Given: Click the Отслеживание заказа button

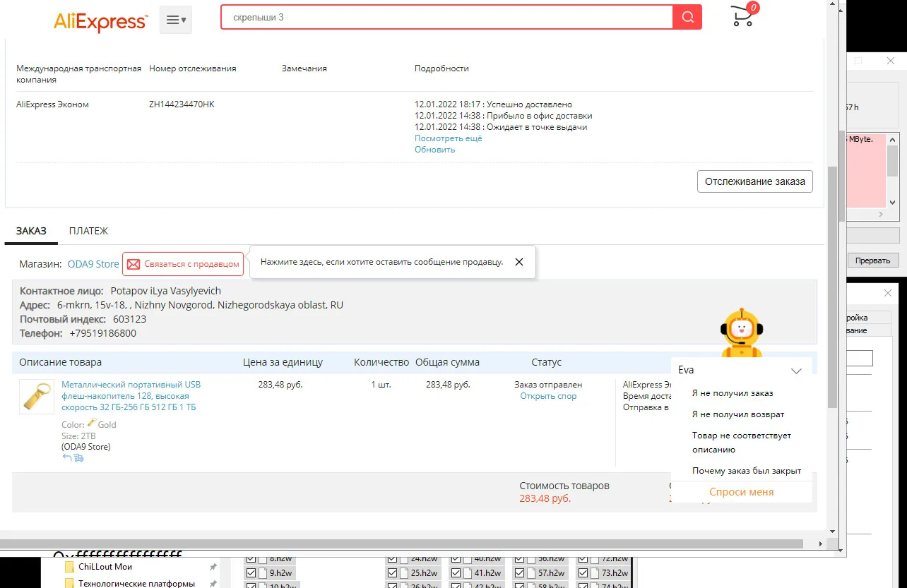Looking at the screenshot, I should [x=755, y=181].
